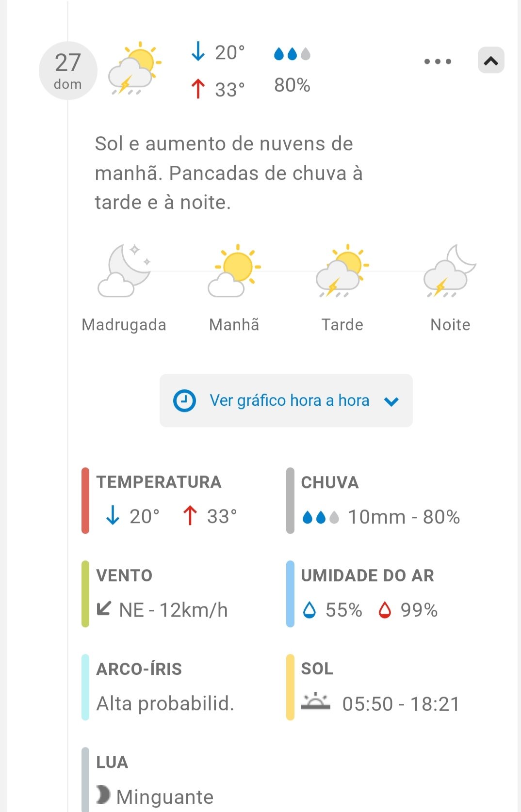521x812 pixels.
Task: Collapse the day 27 forecast card
Action: (490, 61)
